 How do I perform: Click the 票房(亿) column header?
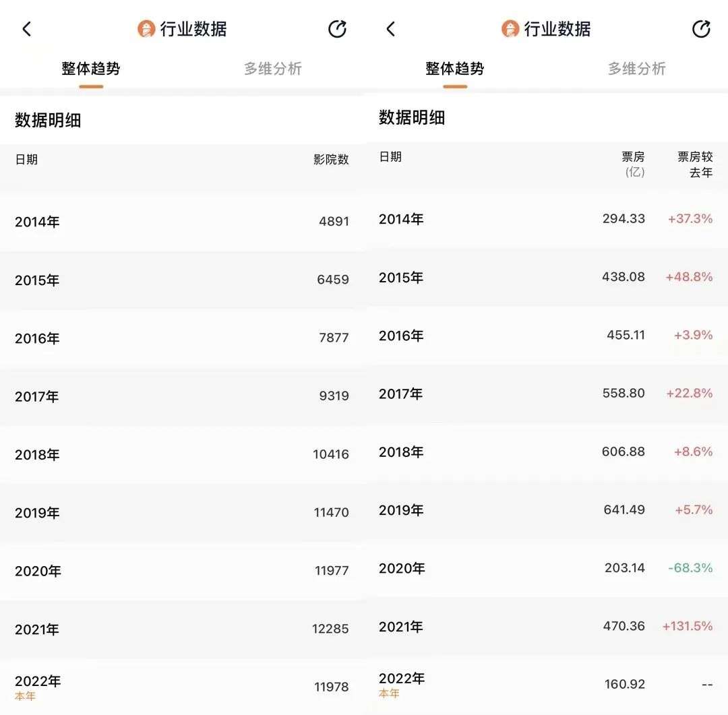pos(634,164)
